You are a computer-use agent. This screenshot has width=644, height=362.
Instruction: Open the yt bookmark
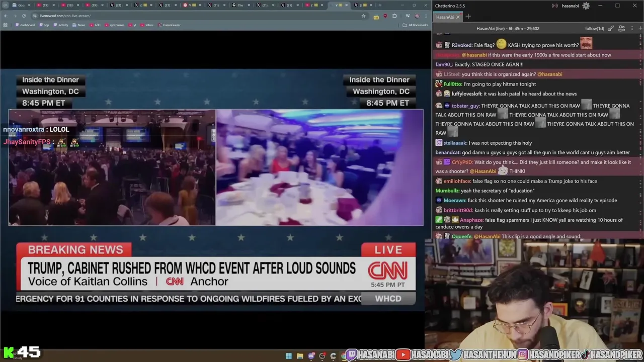coord(132,25)
